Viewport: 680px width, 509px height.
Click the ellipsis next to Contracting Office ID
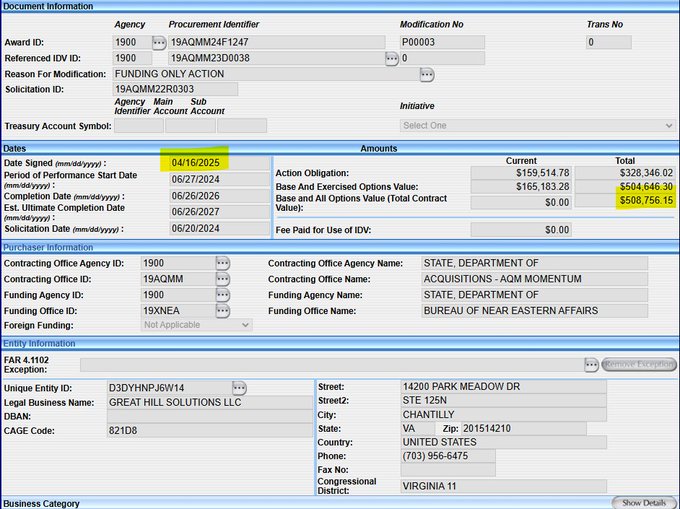[222, 279]
